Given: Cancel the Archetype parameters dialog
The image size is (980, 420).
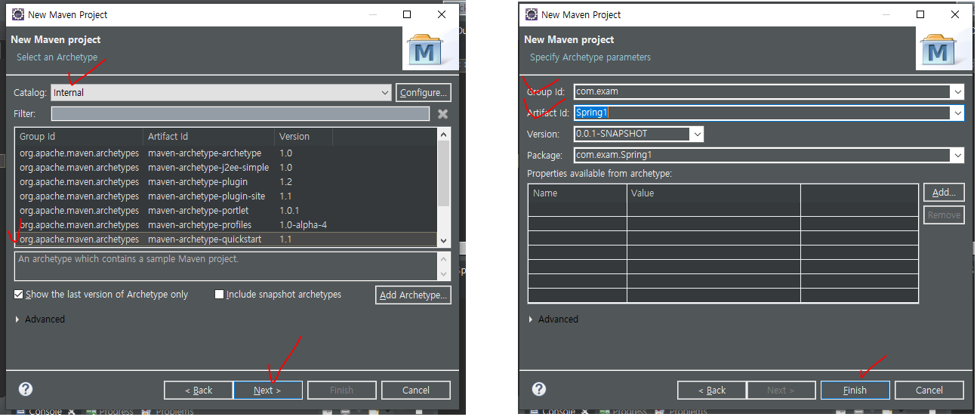Looking at the screenshot, I should (929, 390).
